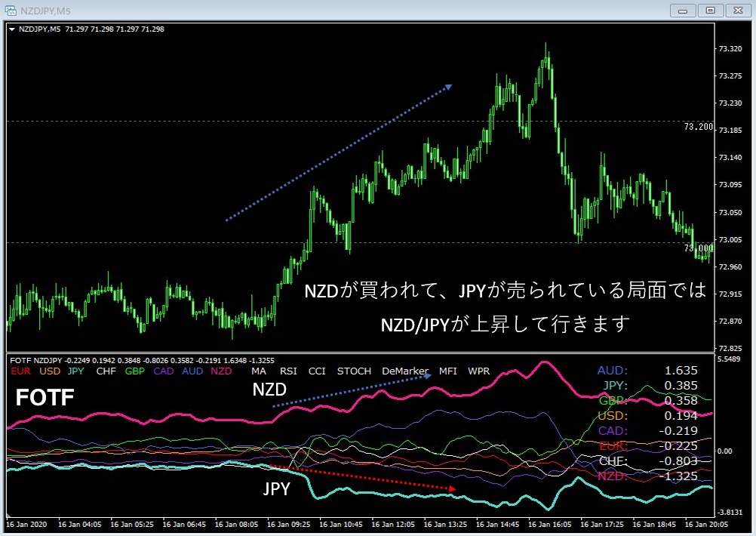756x536 pixels.
Task: Click the green GBP label in FOTF legend
Action: point(134,371)
